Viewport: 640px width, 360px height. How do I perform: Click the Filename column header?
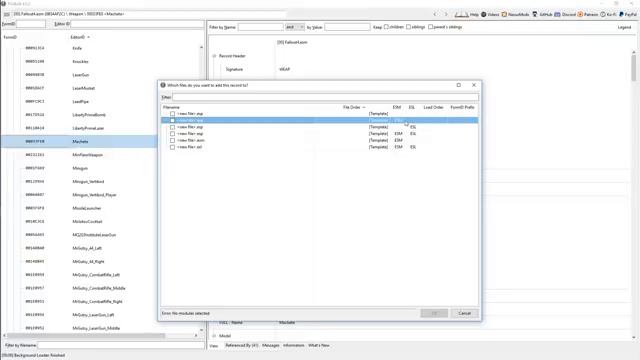pyautogui.click(x=171, y=107)
